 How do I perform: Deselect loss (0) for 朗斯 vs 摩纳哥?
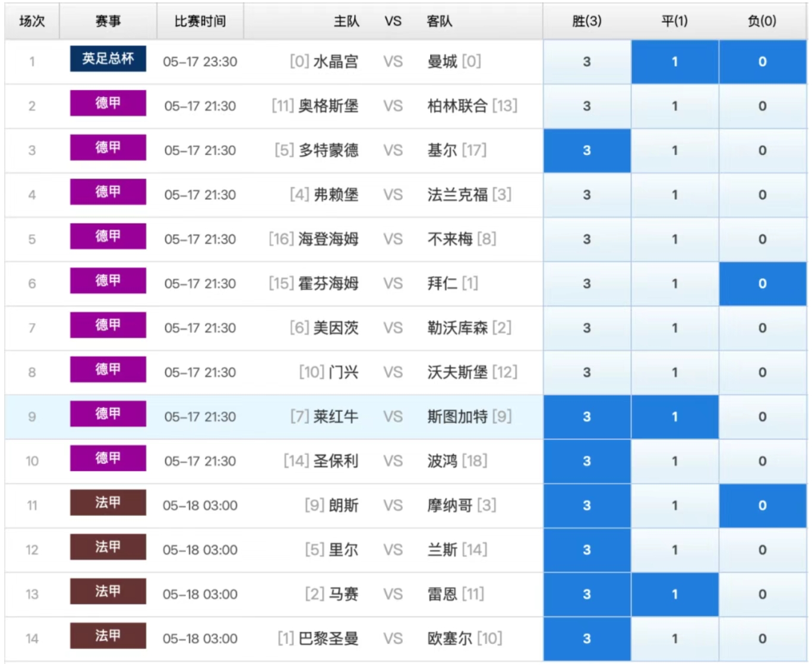click(763, 506)
